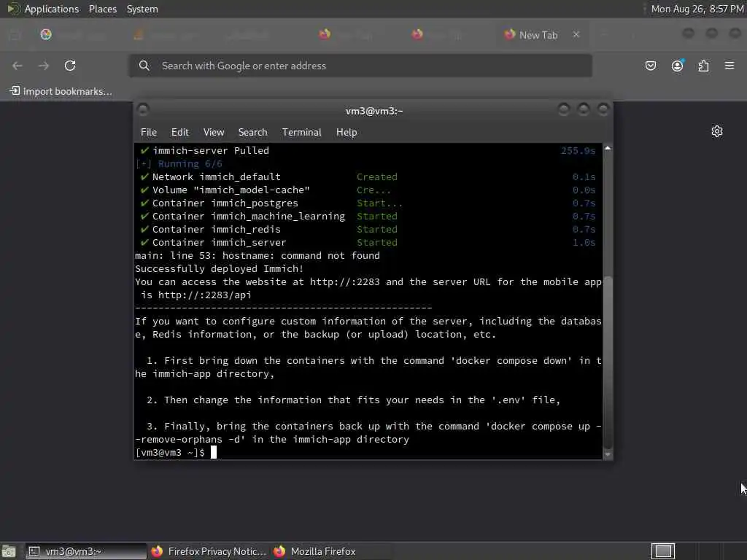
Task: Open the System menu
Action: (x=142, y=9)
